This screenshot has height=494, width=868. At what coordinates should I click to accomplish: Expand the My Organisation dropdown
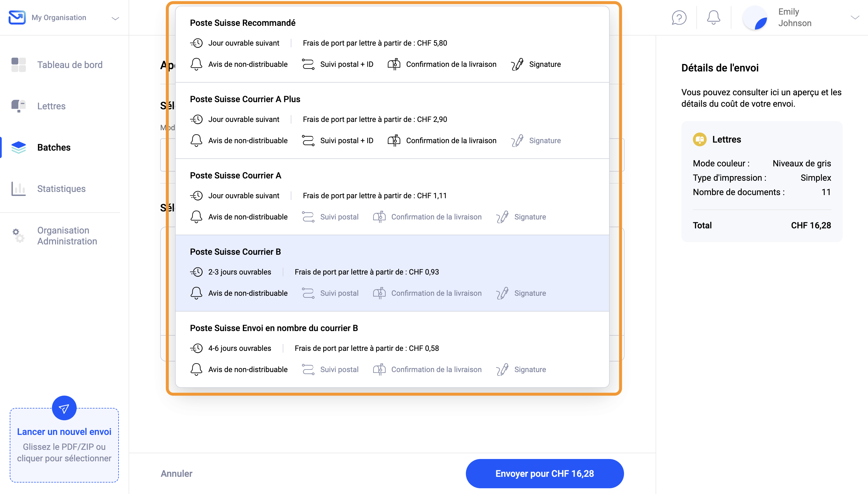pos(115,18)
